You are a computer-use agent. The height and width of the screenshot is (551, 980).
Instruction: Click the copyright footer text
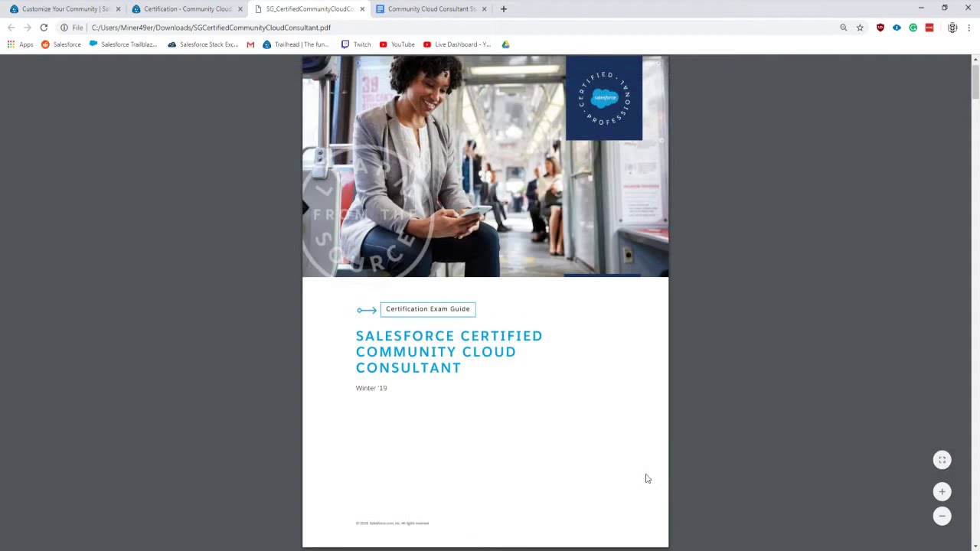[x=392, y=523]
